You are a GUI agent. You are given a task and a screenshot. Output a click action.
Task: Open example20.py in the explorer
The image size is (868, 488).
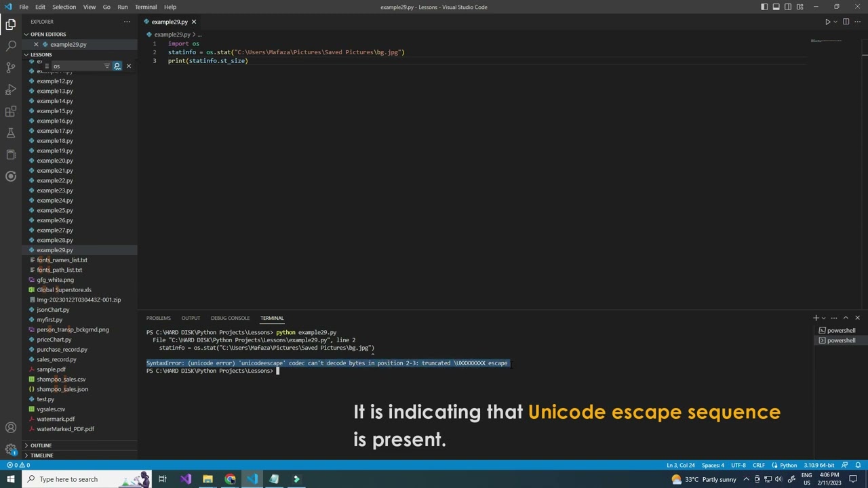click(x=55, y=161)
